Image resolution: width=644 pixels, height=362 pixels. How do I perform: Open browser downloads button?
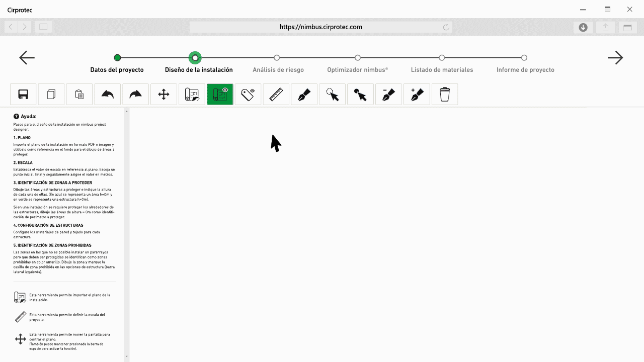click(583, 28)
